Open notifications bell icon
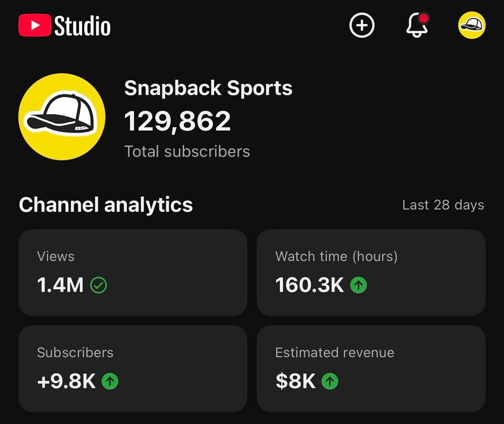Viewport: 504px width, 424px height. [417, 25]
